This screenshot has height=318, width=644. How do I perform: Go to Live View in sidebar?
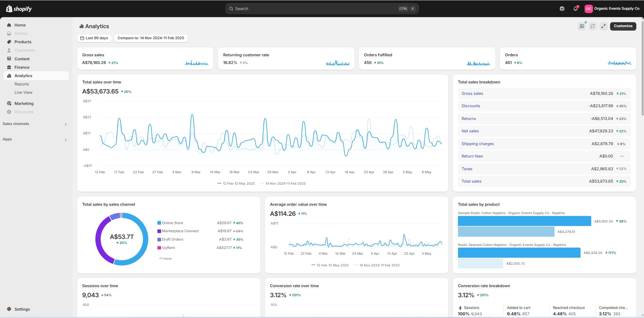23,92
